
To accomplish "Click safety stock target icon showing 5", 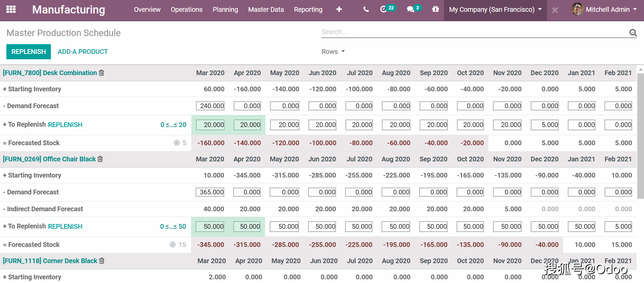I will pyautogui.click(x=177, y=143).
